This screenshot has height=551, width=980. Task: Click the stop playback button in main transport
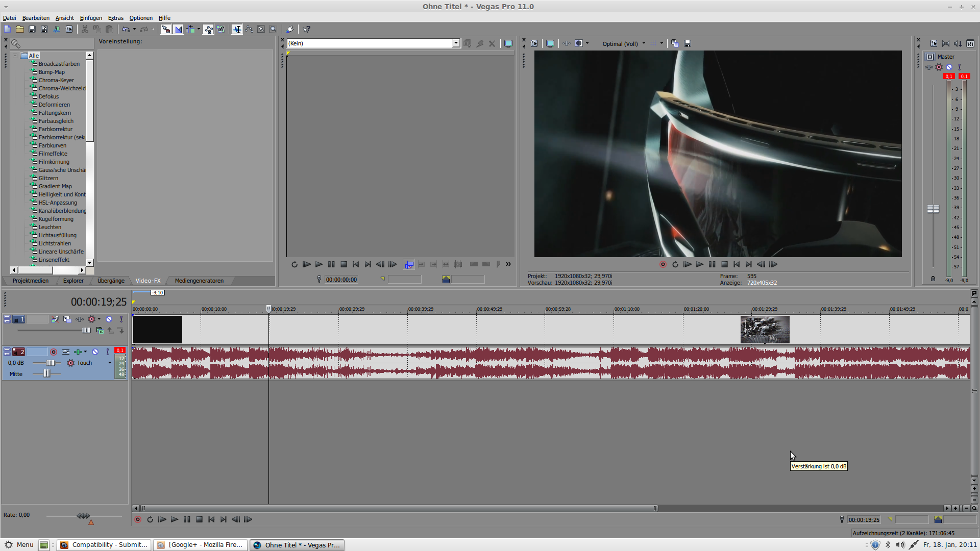pos(200,519)
